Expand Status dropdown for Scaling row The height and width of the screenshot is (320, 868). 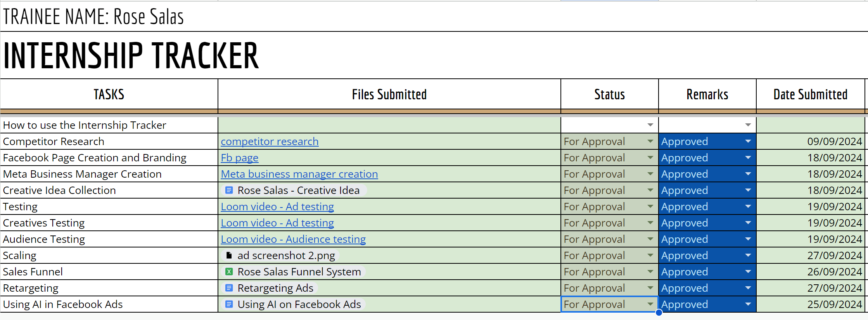[650, 256]
